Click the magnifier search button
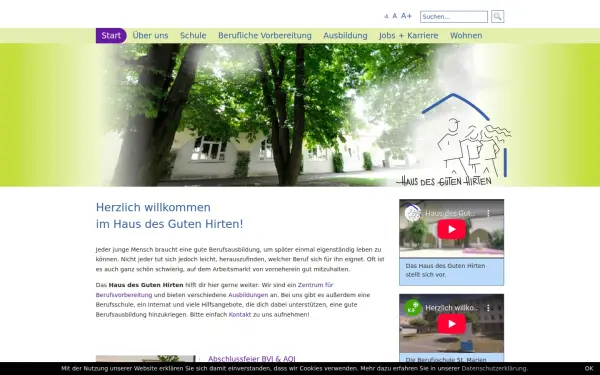600x375 pixels. [x=497, y=16]
